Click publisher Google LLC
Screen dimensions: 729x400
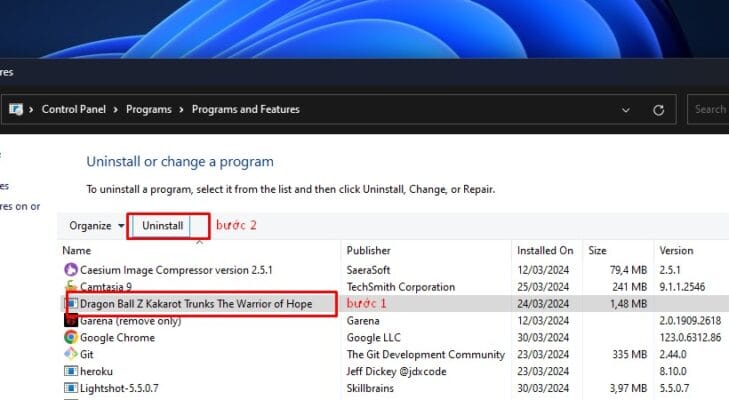(x=373, y=337)
